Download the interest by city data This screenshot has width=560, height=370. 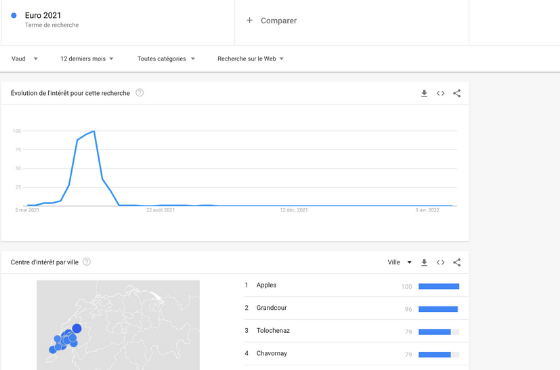point(424,262)
